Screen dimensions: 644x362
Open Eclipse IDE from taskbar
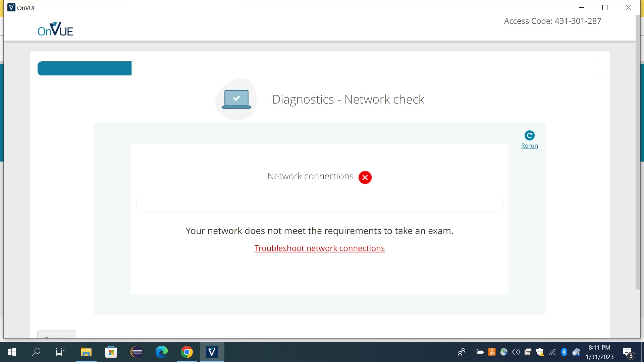[137, 352]
